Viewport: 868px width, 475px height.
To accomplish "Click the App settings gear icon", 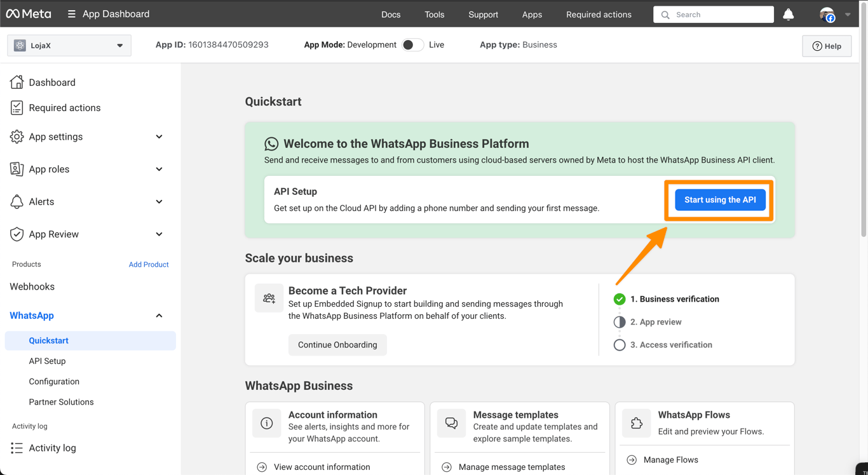I will [17, 137].
